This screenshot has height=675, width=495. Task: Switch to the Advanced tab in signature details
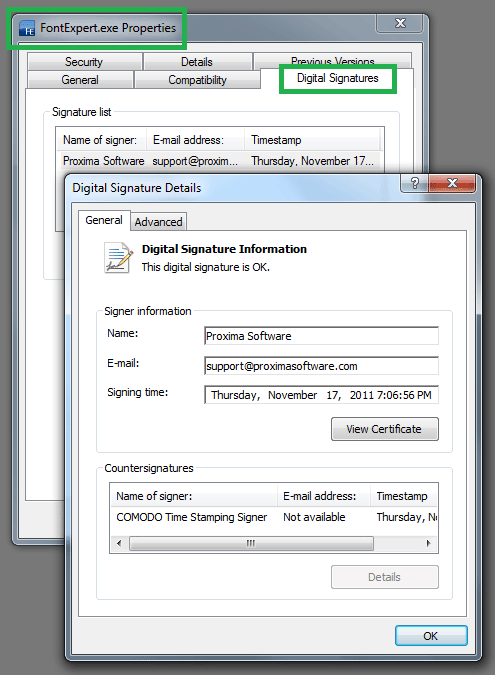click(158, 222)
